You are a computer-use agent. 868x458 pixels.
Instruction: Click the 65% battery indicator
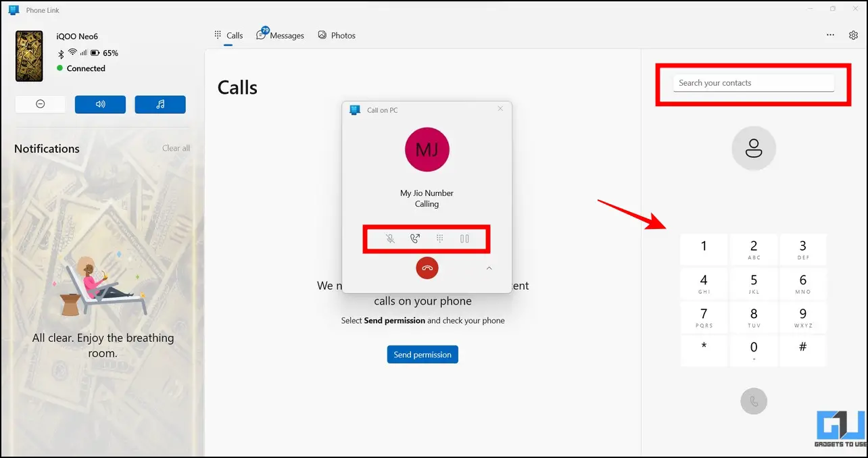(105, 53)
